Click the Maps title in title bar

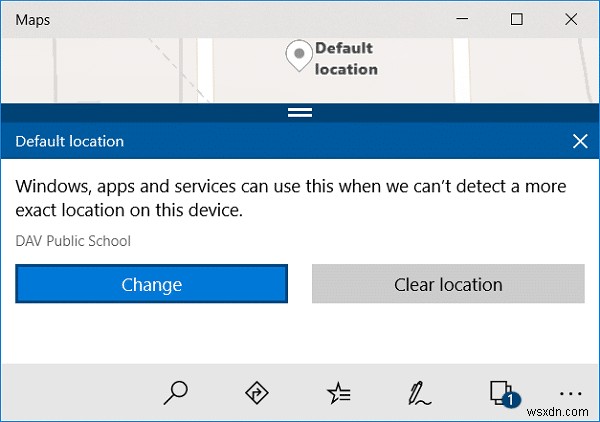(x=33, y=20)
